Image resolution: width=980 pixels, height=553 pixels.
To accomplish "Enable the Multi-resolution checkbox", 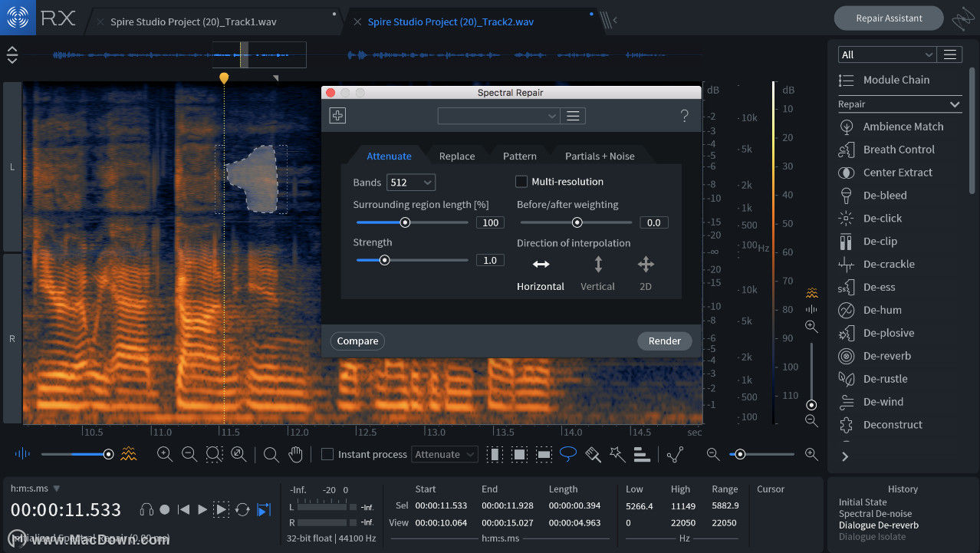I will [521, 182].
